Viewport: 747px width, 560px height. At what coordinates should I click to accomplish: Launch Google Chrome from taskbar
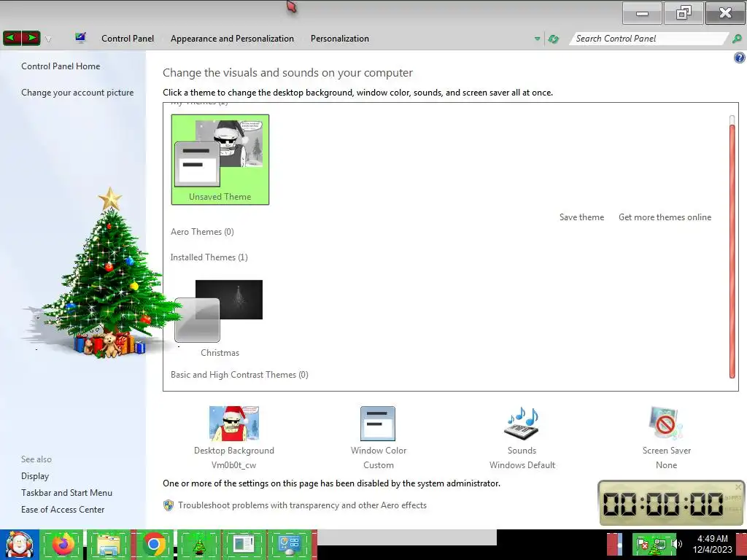pyautogui.click(x=154, y=544)
